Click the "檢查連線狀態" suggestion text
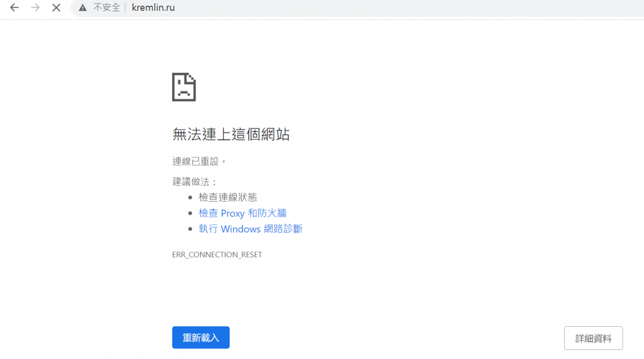The height and width of the screenshot is (359, 644). tap(228, 197)
